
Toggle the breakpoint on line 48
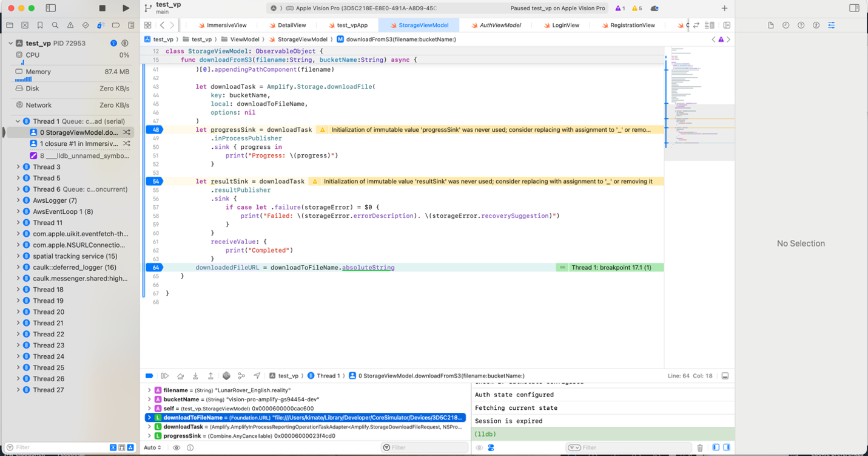click(x=155, y=130)
